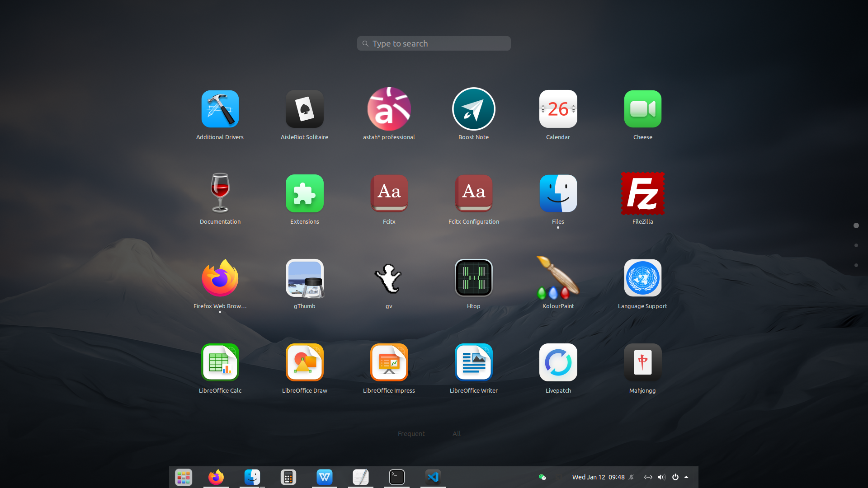Launch the KolourPaint app

pyautogui.click(x=558, y=278)
